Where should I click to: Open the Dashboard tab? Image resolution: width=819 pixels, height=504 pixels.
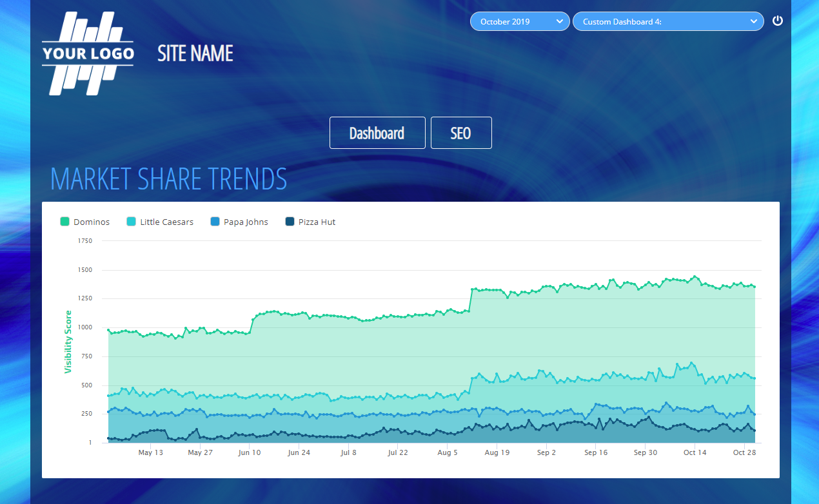(377, 133)
